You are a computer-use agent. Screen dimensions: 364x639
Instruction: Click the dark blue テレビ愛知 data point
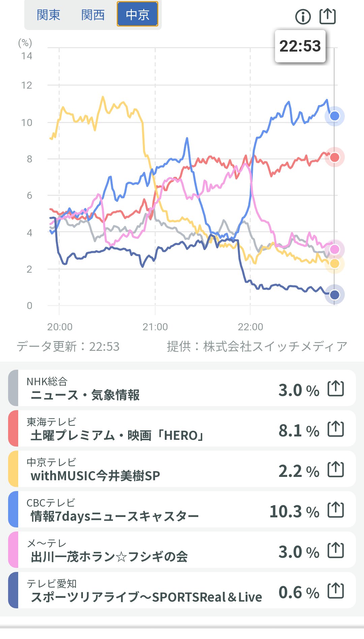pos(334,295)
